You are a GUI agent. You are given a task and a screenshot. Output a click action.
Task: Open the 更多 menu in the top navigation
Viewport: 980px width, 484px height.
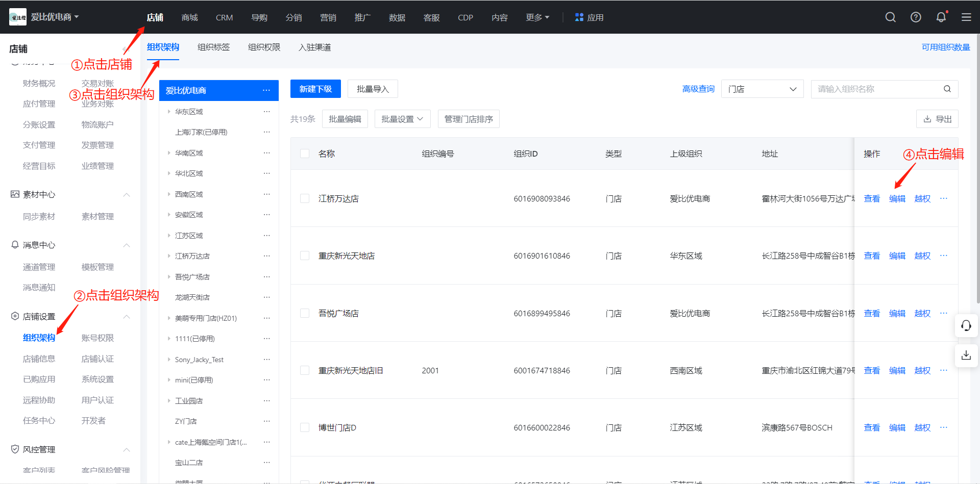click(537, 17)
